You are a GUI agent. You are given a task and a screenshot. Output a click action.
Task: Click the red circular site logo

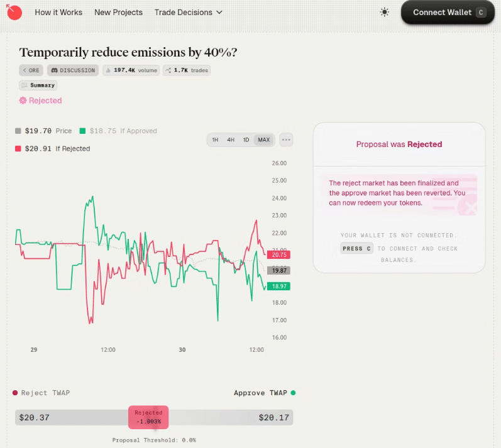click(14, 12)
